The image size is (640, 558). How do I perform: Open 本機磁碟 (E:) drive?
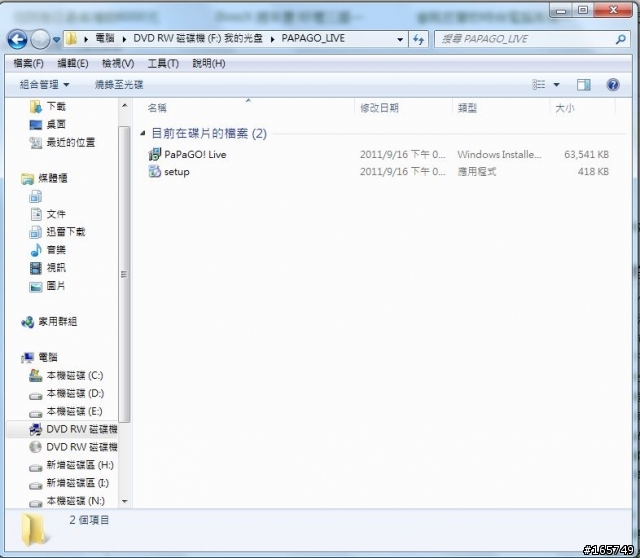pyautogui.click(x=74, y=411)
